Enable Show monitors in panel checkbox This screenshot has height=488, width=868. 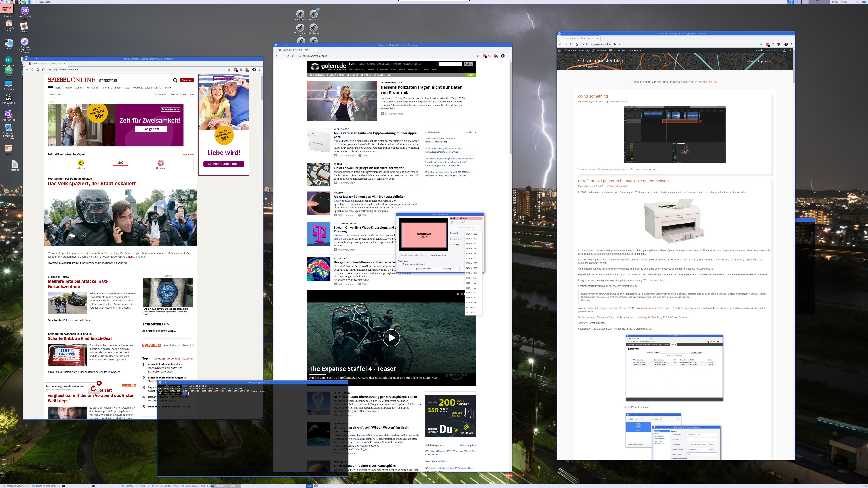[401, 264]
